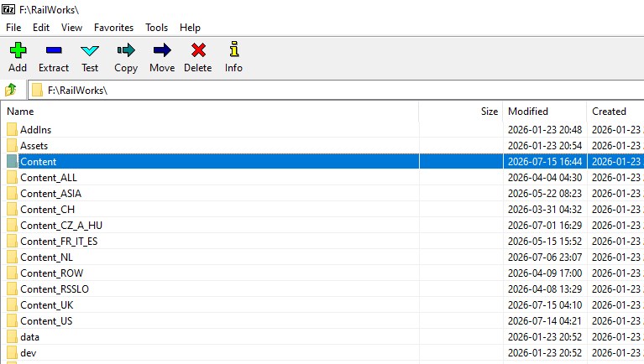The width and height of the screenshot is (644, 364).
Task: Select the Content_NL folder icon
Action: point(12,257)
